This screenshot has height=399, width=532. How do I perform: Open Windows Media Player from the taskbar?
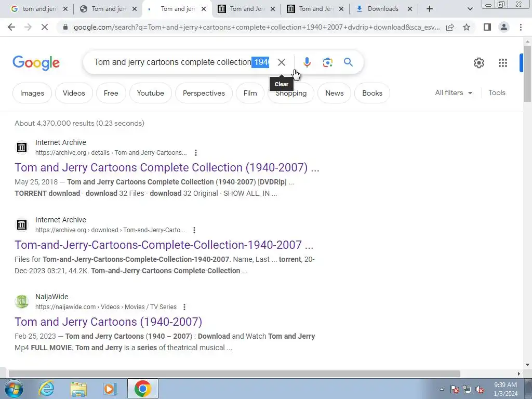110,389
